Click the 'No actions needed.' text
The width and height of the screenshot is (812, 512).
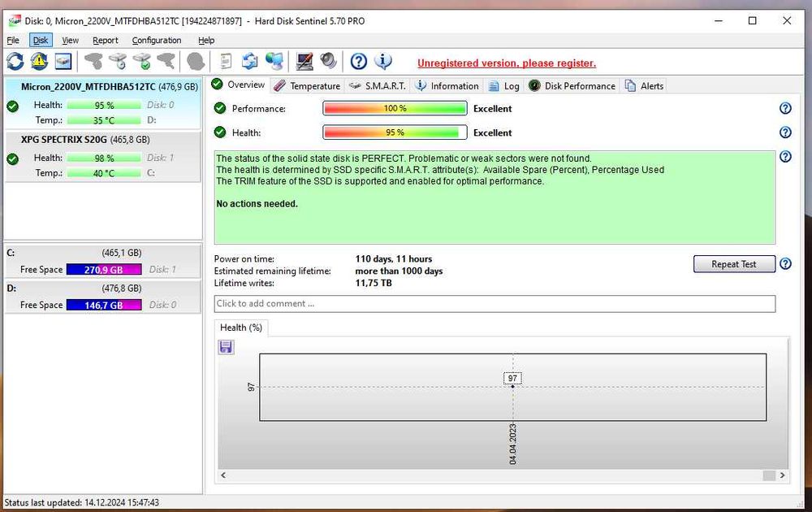[257, 204]
